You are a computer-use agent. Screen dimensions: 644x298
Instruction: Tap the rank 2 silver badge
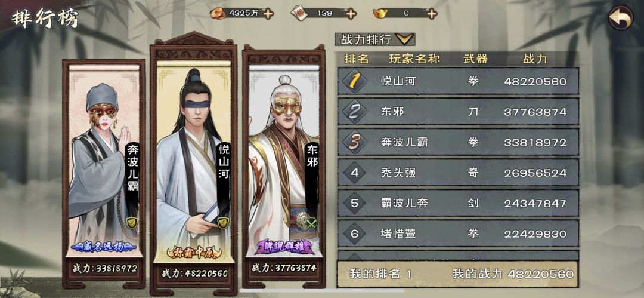(x=354, y=112)
